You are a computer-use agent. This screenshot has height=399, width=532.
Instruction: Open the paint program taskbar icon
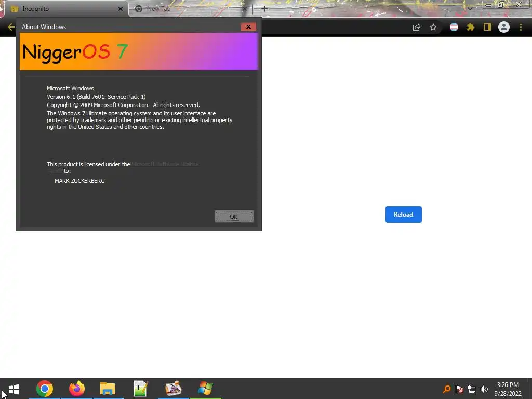174,389
